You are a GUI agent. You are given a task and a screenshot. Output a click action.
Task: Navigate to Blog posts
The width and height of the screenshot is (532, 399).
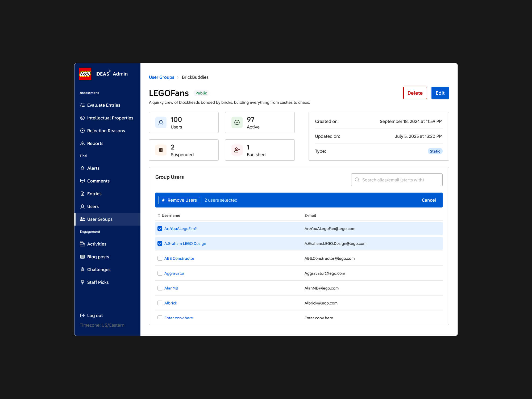point(107,257)
